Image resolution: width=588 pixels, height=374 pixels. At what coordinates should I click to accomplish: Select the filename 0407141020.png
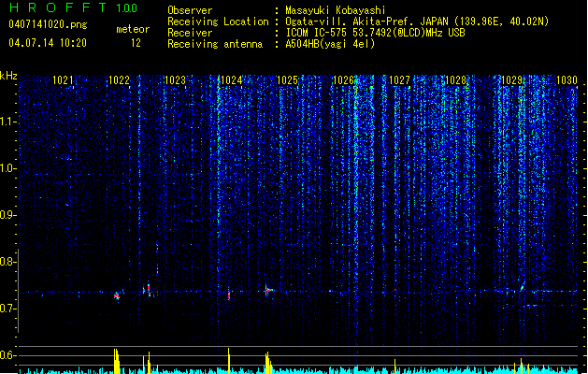coord(48,24)
